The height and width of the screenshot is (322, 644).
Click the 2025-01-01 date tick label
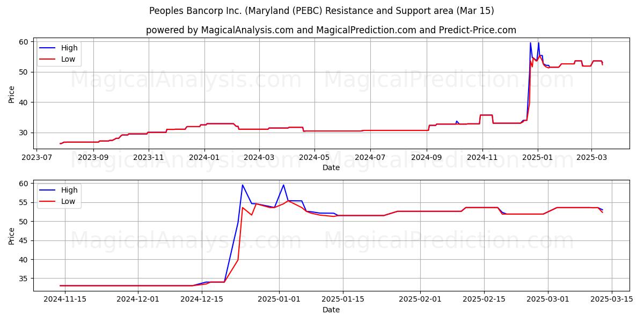pyautogui.click(x=279, y=301)
